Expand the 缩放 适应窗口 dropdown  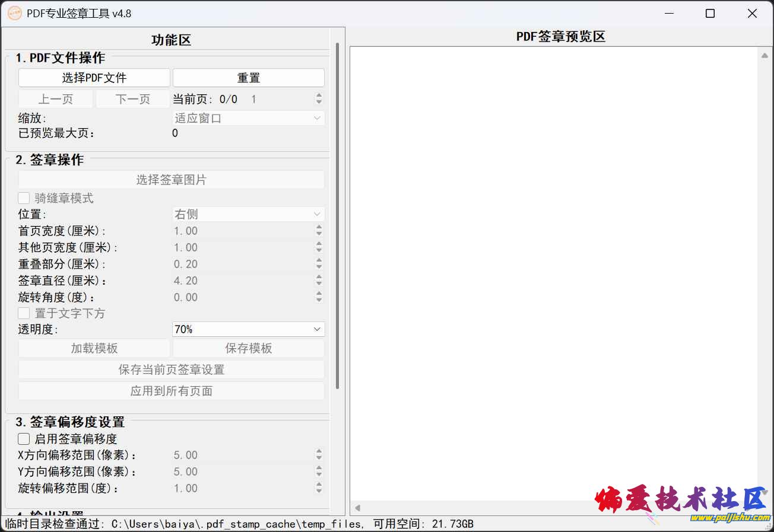click(248, 118)
